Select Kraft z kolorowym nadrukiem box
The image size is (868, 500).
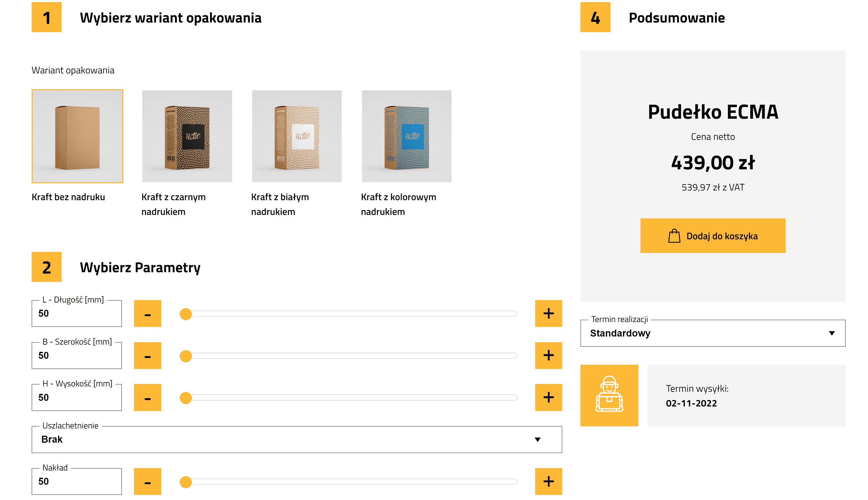pyautogui.click(x=406, y=136)
